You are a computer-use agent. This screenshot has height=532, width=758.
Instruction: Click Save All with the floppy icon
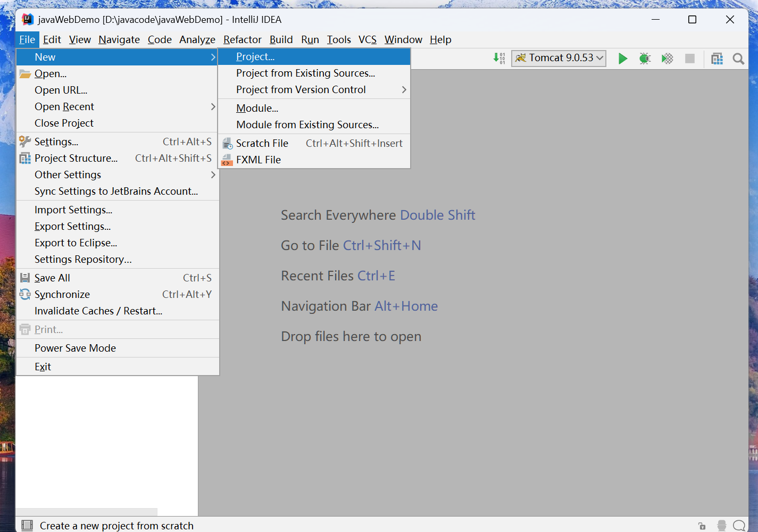tap(118, 278)
